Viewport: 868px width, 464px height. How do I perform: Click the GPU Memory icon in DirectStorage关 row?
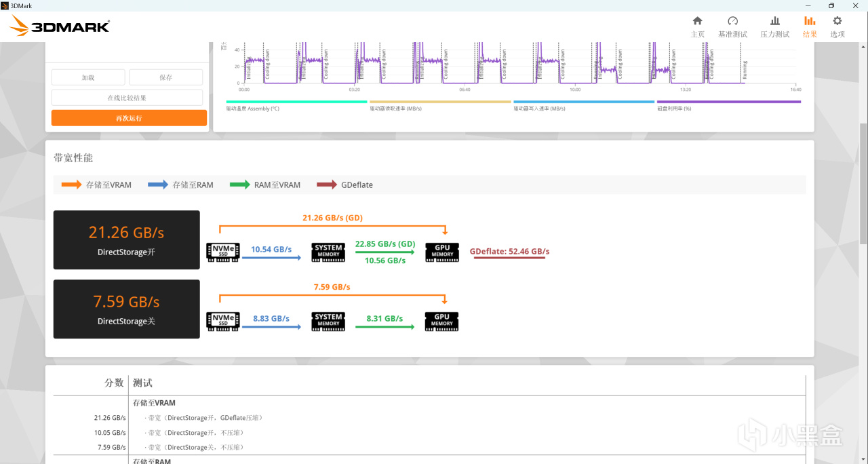click(442, 321)
